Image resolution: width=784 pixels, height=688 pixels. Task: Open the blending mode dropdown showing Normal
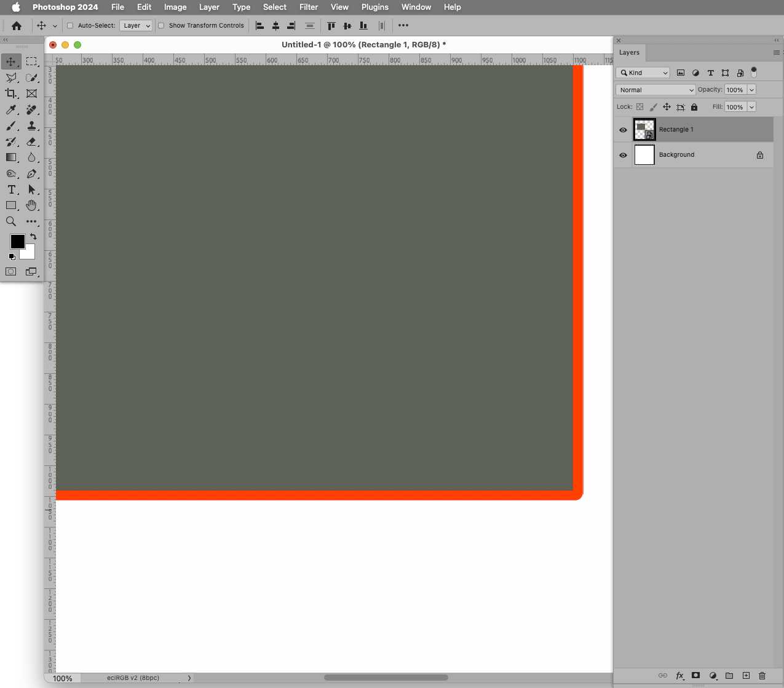click(655, 89)
